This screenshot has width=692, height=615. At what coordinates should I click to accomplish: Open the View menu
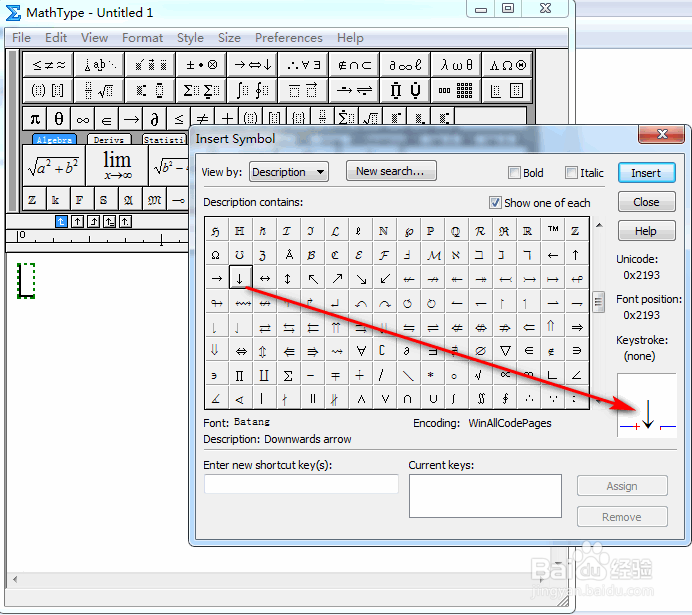[x=94, y=38]
